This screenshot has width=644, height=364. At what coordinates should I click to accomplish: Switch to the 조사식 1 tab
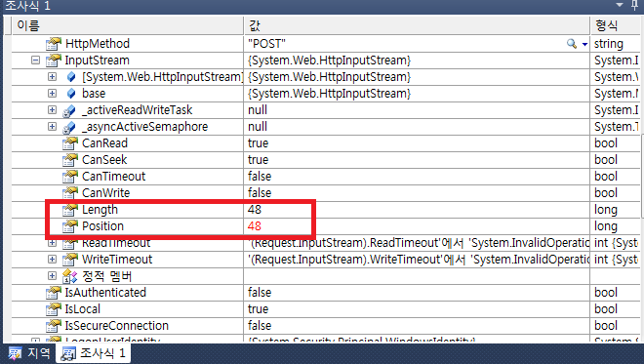94,353
